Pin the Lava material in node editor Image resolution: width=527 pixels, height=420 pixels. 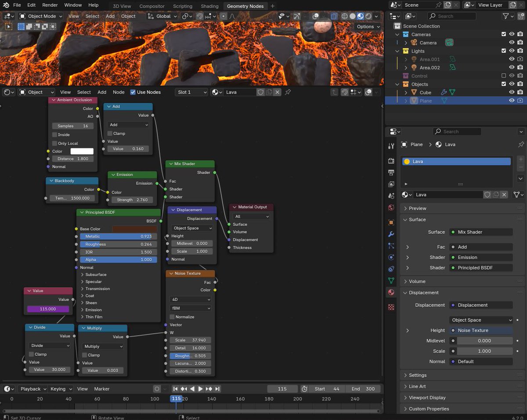pos(288,92)
